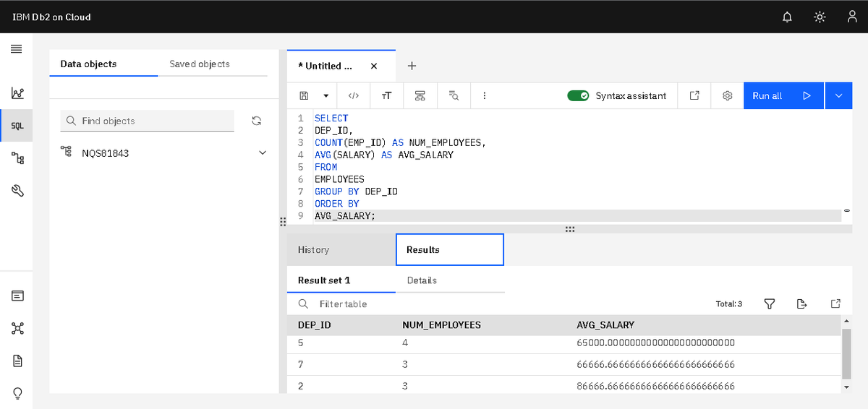868x409 pixels.
Task: Open the monitoring chart sidebar icon
Action: (17, 92)
